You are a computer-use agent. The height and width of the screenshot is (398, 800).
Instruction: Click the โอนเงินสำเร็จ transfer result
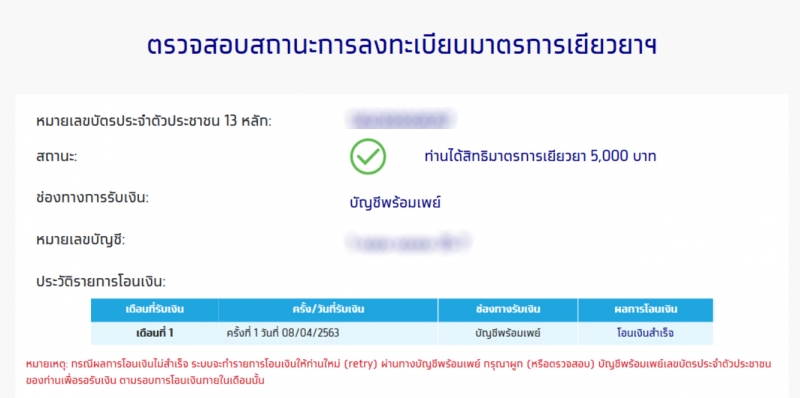pyautogui.click(x=645, y=333)
